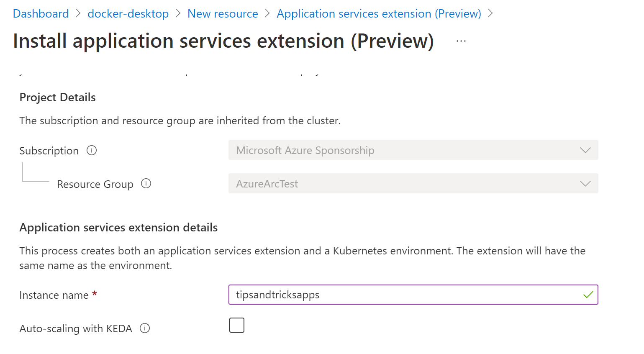The width and height of the screenshot is (644, 354).
Task: Click the Instance name text field
Action: (x=413, y=295)
